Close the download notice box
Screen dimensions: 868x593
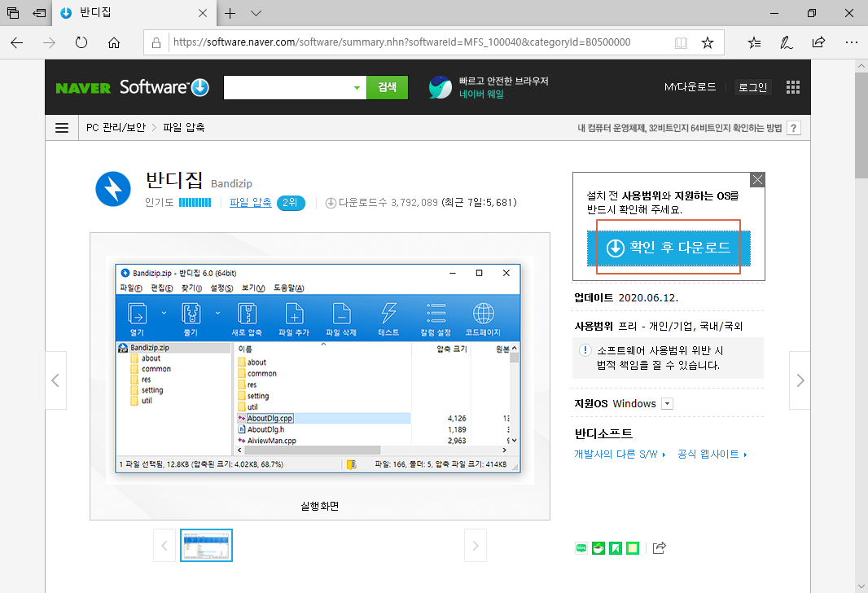click(x=757, y=179)
